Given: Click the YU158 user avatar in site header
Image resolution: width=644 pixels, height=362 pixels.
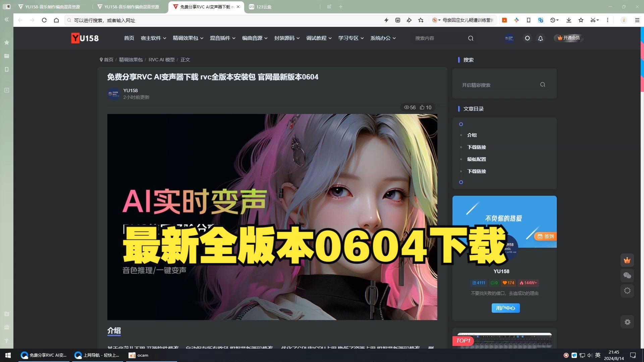Looking at the screenshot, I should click(509, 38).
